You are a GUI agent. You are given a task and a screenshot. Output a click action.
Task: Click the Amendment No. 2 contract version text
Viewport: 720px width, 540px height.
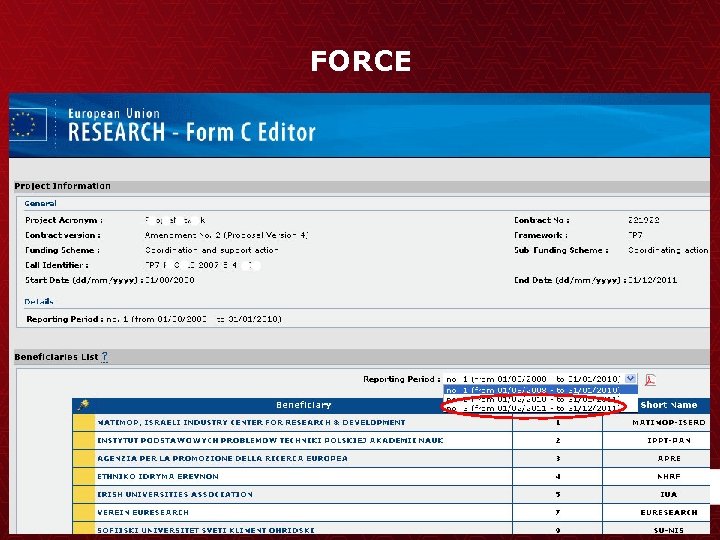226,235
